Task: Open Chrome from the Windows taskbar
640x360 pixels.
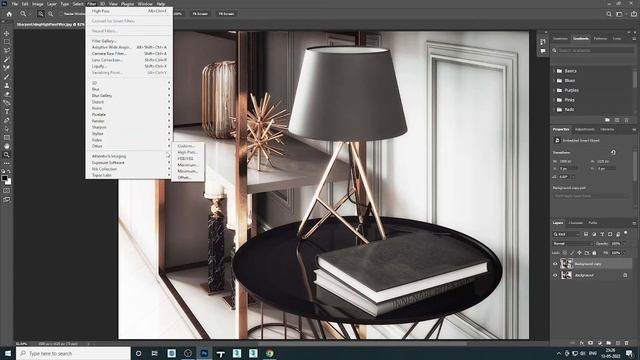Action: [x=269, y=353]
